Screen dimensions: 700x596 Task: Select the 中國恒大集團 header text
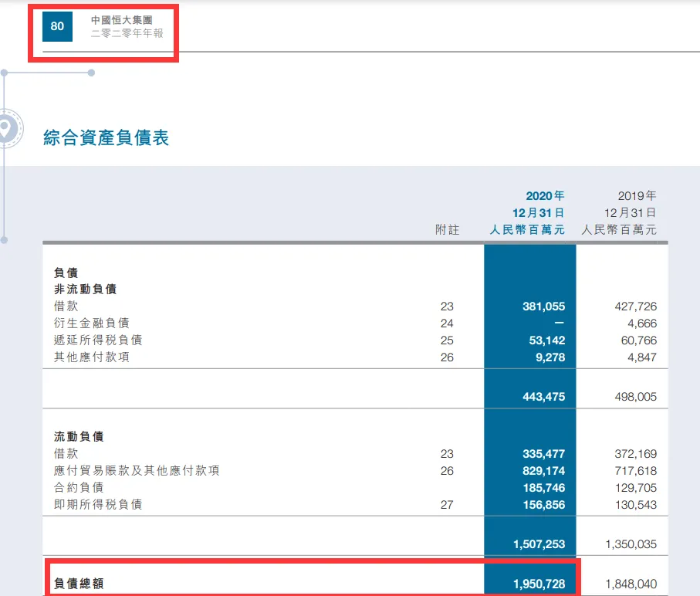point(121,20)
